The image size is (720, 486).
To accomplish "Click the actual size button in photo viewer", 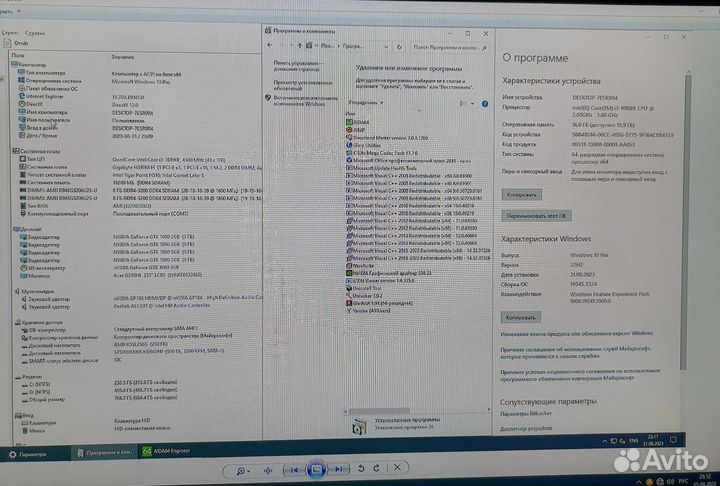I will click(x=268, y=470).
